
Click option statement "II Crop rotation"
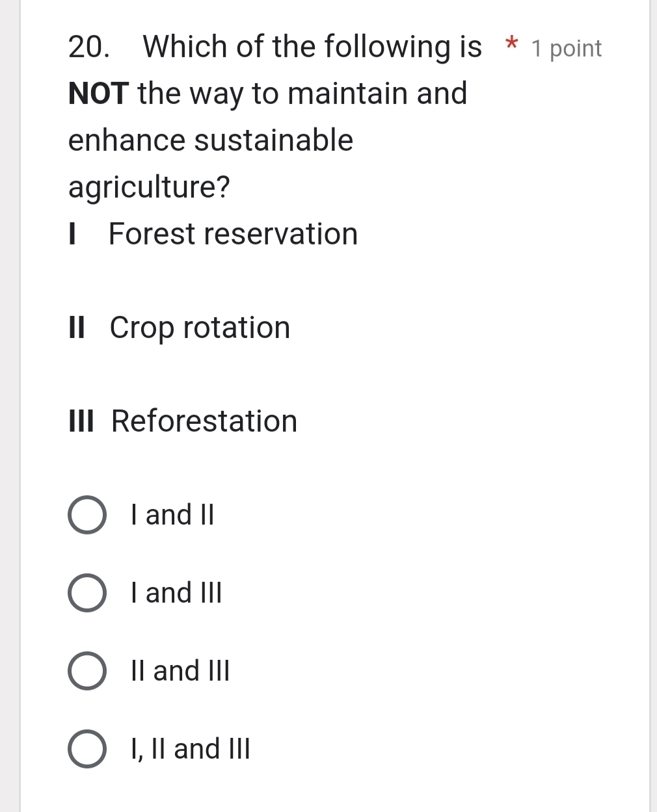[x=178, y=328]
